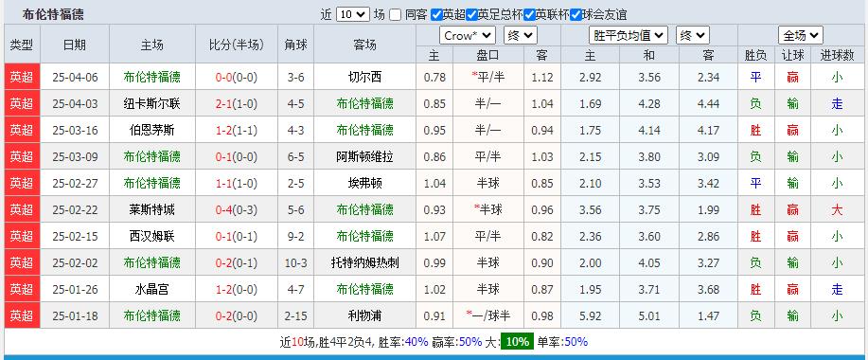Click 利物浦 team name

364,316
